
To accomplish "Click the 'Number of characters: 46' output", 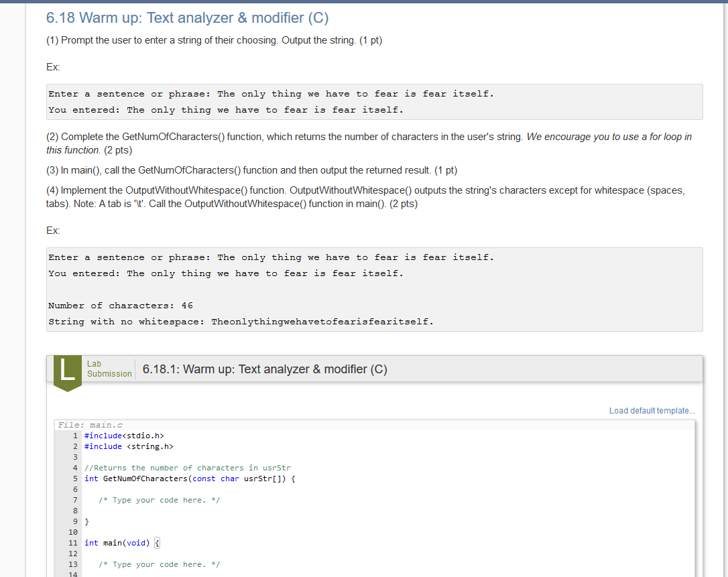I will click(121, 306).
